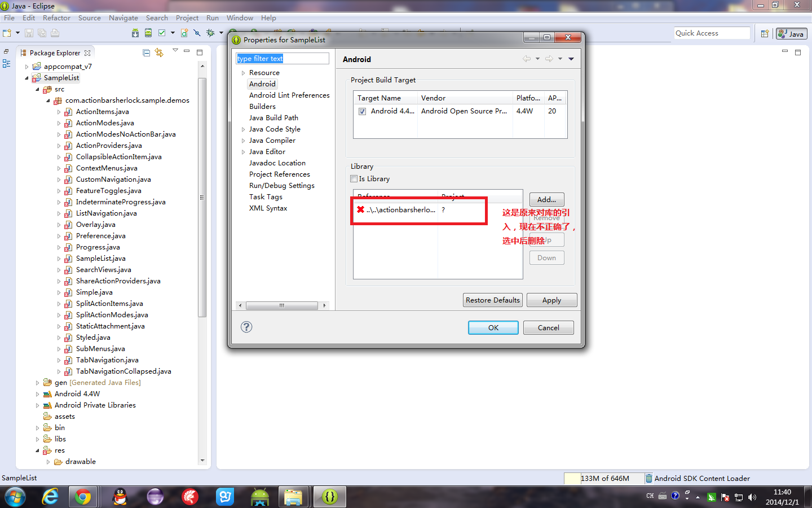Open the New wizard dropdown arrow
The image size is (812, 508).
click(x=17, y=33)
